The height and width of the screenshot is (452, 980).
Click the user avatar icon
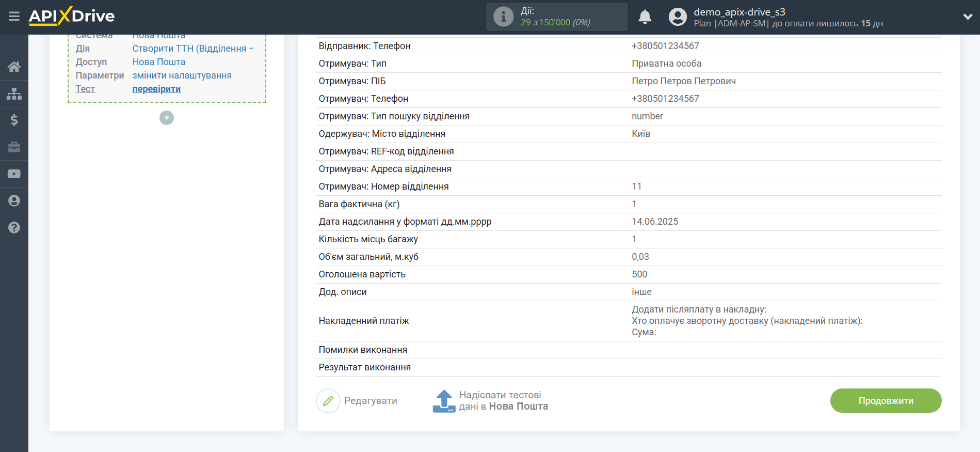(678, 17)
